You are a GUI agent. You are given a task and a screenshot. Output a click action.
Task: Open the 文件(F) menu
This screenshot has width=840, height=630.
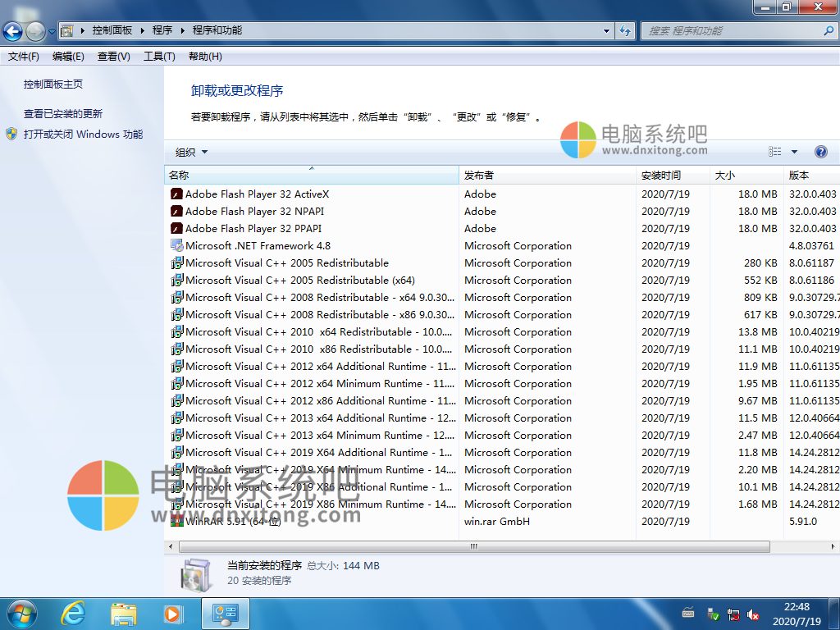pyautogui.click(x=24, y=57)
